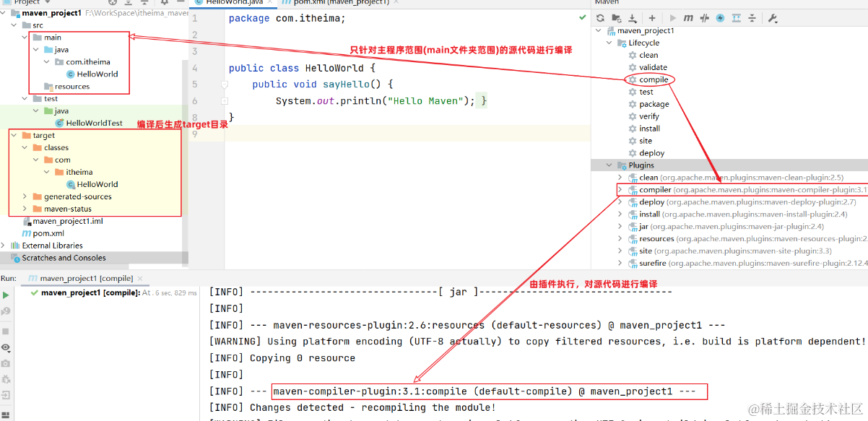
Task: Select surefire plugin in Maven Plugins
Action: pyautogui.click(x=747, y=264)
